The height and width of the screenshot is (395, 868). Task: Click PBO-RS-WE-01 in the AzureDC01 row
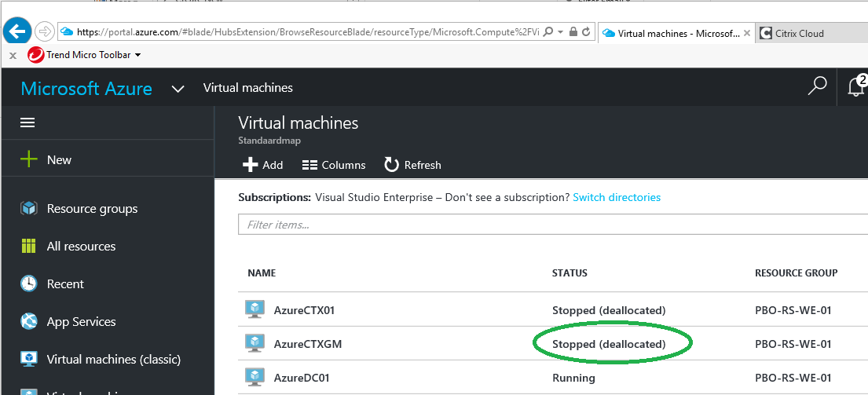pos(793,379)
